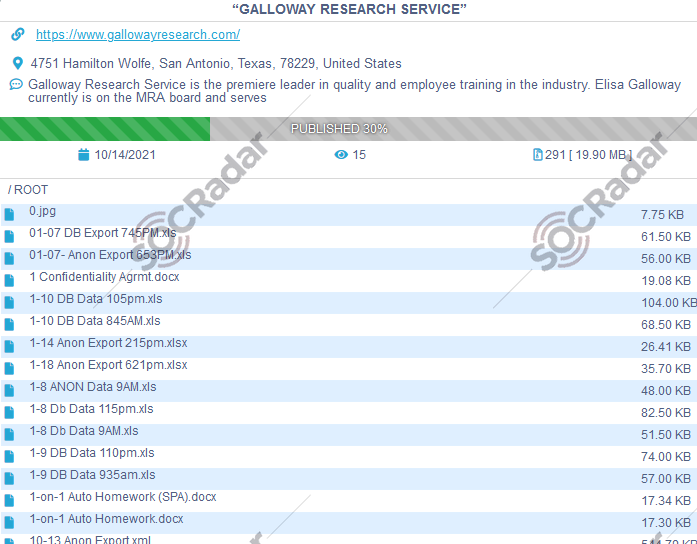This screenshot has height=544, width=697.
Task: Select file name 1-10 DB Data 105pm.xls
Action: click(x=96, y=299)
